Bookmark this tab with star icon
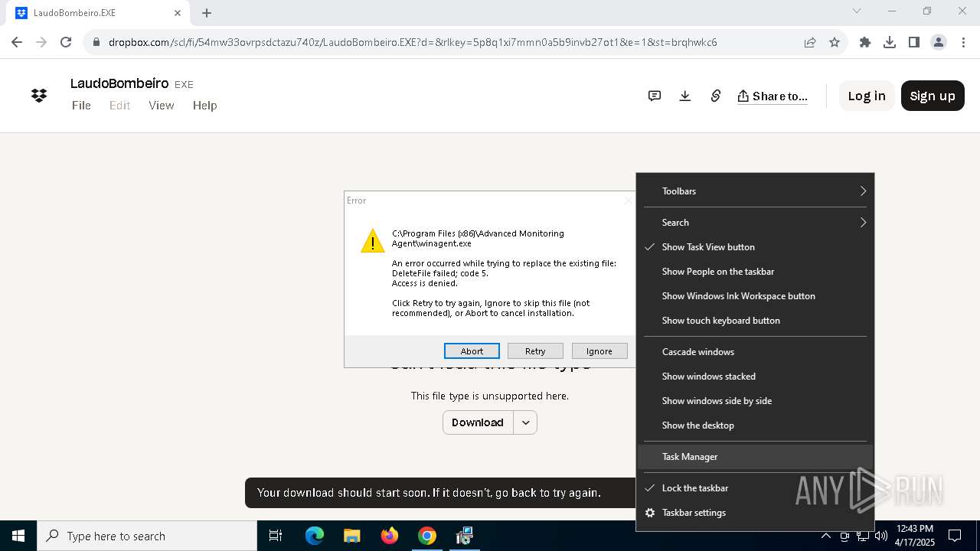Viewport: 980px width, 551px height. (x=835, y=42)
